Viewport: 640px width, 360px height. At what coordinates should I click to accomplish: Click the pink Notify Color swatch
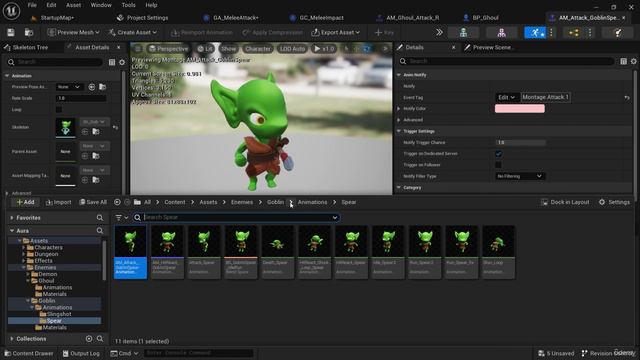(x=520, y=109)
